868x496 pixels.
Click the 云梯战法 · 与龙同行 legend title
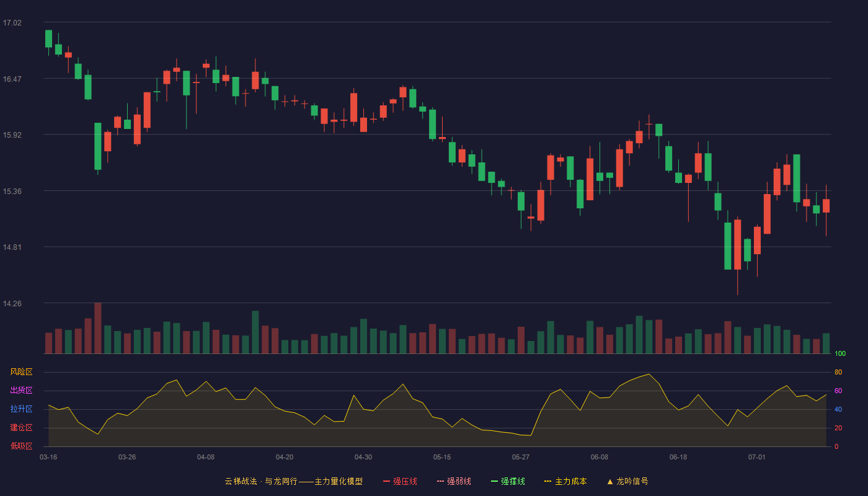click(x=261, y=481)
